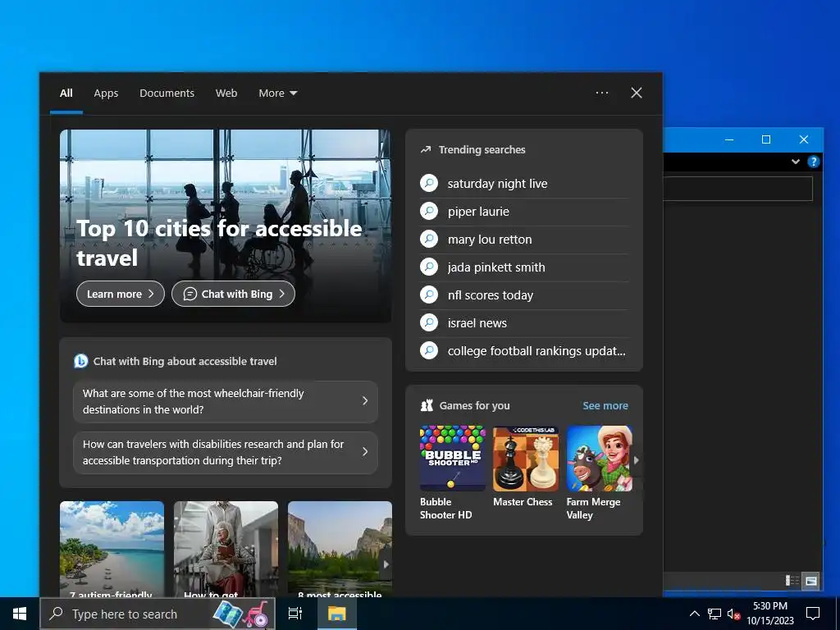The height and width of the screenshot is (630, 840).
Task: Click the network icon in system tray
Action: tap(714, 614)
